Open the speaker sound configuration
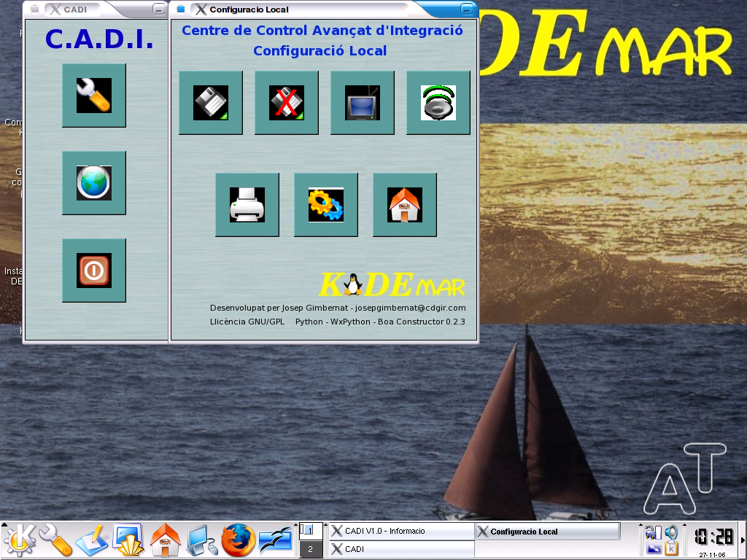747x560 pixels. (438, 103)
